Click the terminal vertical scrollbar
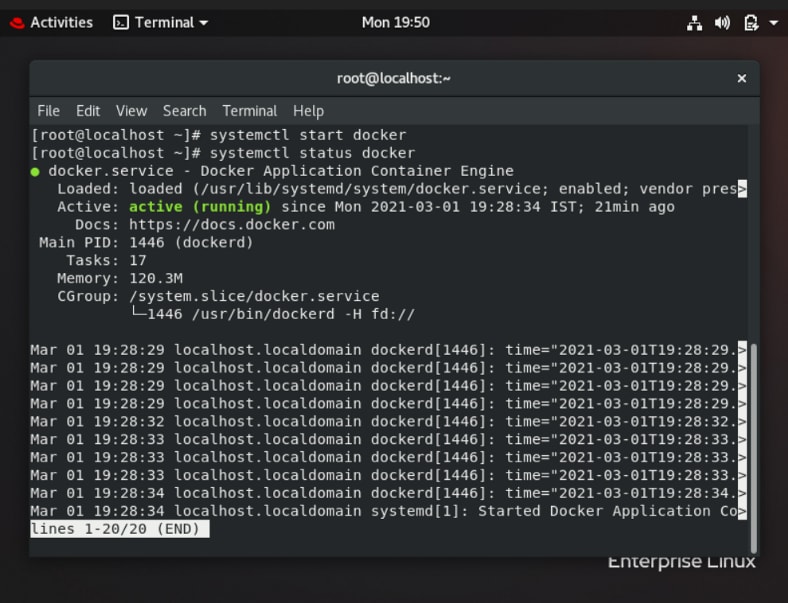The image size is (788, 603). pyautogui.click(x=753, y=447)
